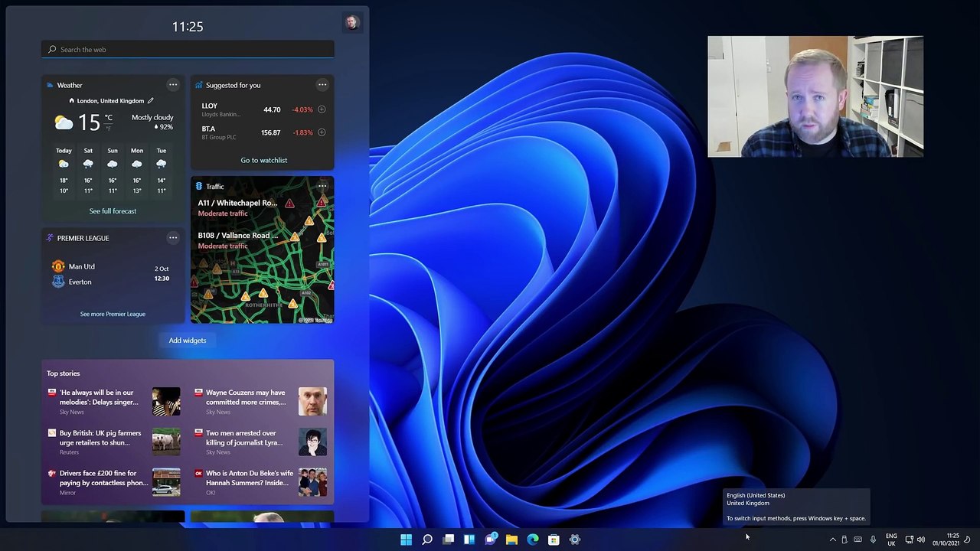The height and width of the screenshot is (551, 980).
Task: Click the Add widgets button
Action: click(188, 341)
